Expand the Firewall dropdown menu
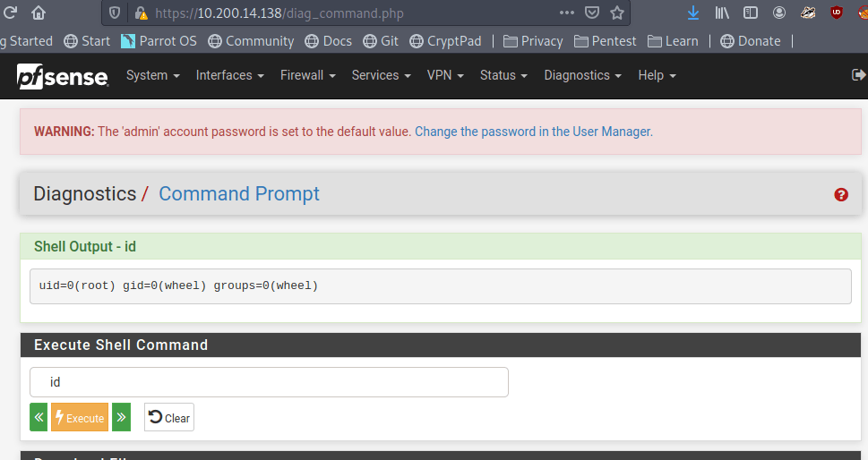Image resolution: width=868 pixels, height=460 pixels. coord(307,76)
